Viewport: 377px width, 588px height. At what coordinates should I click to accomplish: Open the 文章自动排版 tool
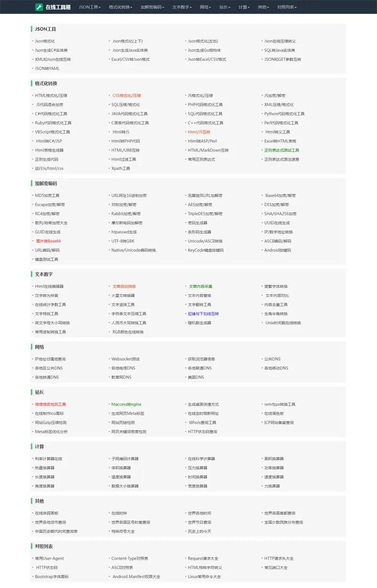123,286
